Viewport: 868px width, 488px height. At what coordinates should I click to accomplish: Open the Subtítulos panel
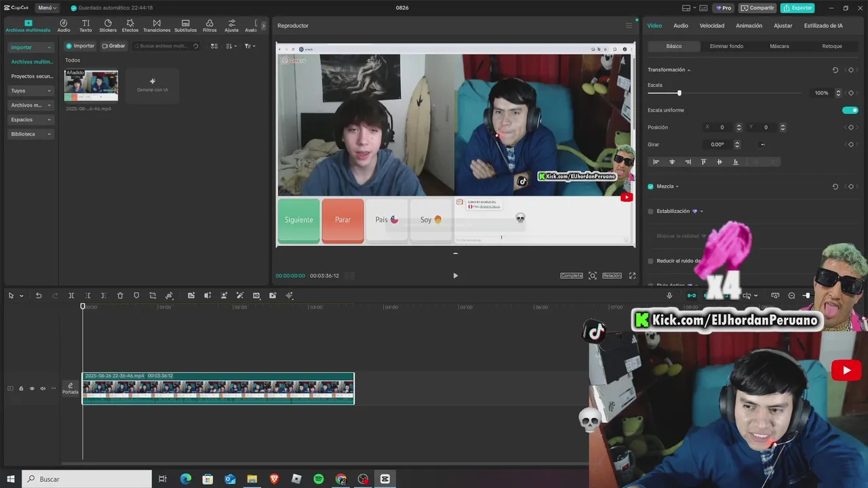(185, 26)
